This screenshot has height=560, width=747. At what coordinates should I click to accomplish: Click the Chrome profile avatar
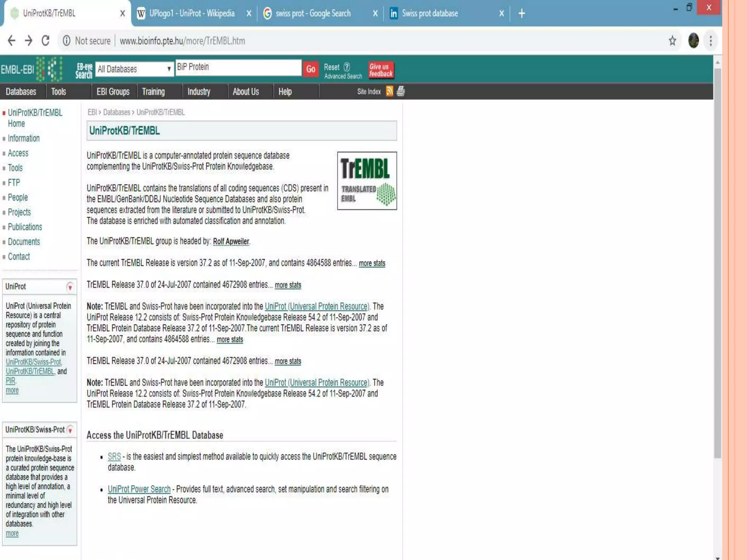(693, 41)
